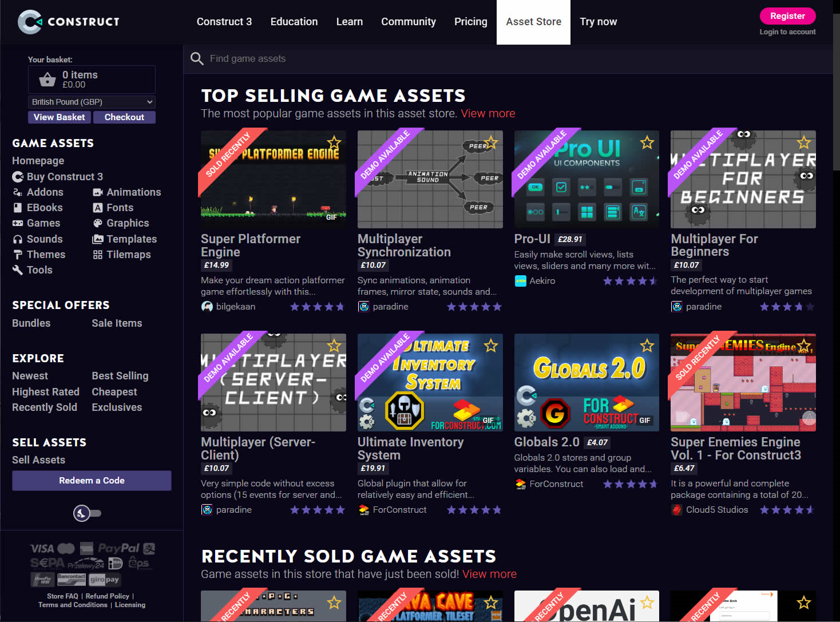Switch to the Education tab
The width and height of the screenshot is (840, 622).
pyautogui.click(x=294, y=22)
